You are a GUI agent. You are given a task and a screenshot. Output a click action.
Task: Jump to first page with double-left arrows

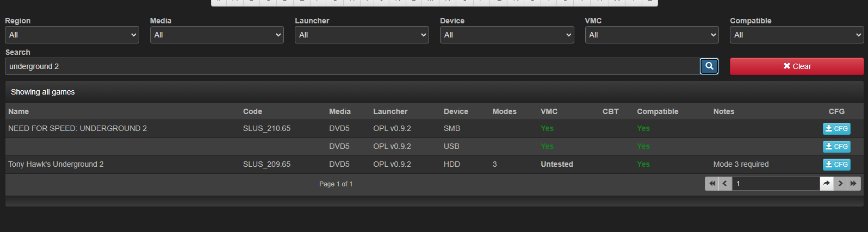point(711,184)
